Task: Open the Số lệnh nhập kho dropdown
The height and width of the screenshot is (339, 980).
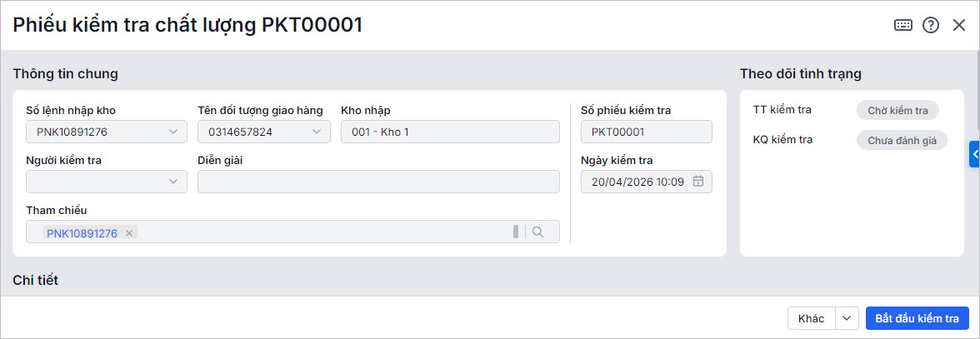Action: [173, 132]
